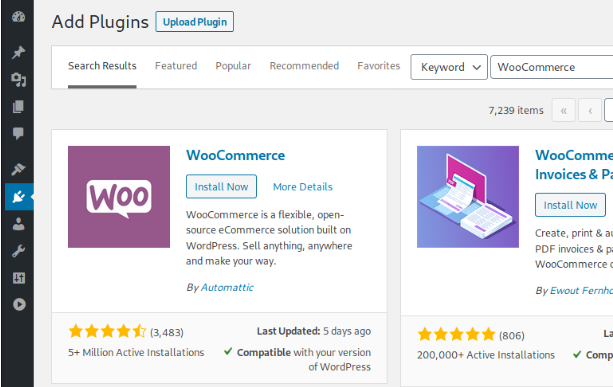
Task: Switch to the Popular tab
Action: click(x=233, y=66)
